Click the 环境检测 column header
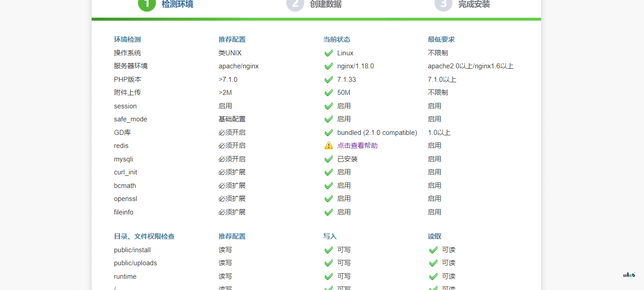Viewport: 644px width, 290px height. click(127, 40)
